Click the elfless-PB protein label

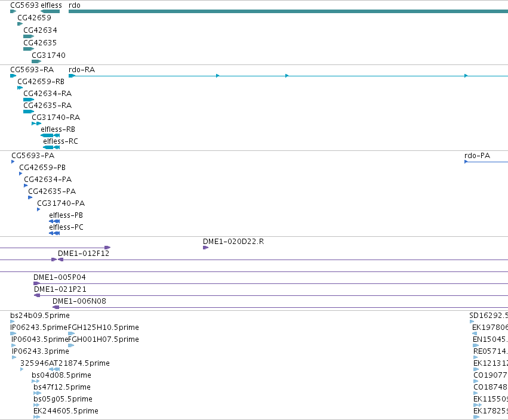[66, 215]
